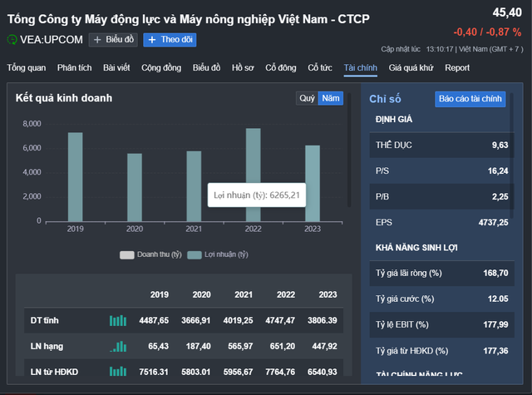Screen dimensions: 532x395
Task: Select the Hồ sơ tab
Action: [244, 67]
